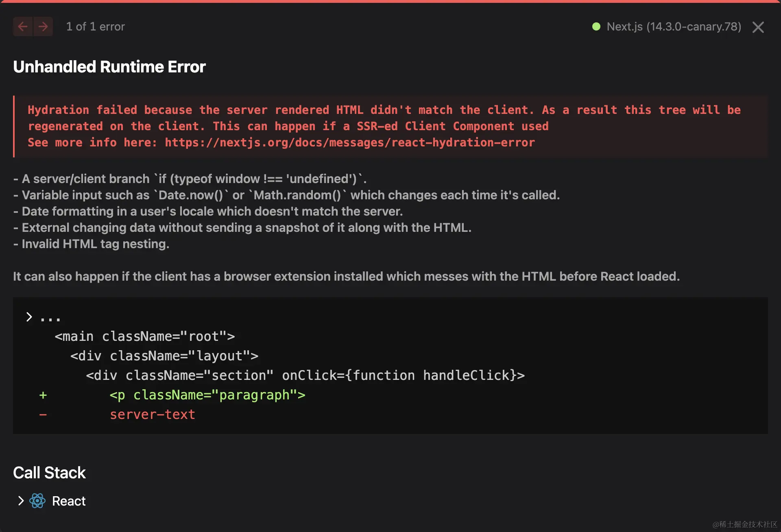Click the Next.js version label
Image resolution: width=781 pixels, height=532 pixels.
click(x=673, y=26)
